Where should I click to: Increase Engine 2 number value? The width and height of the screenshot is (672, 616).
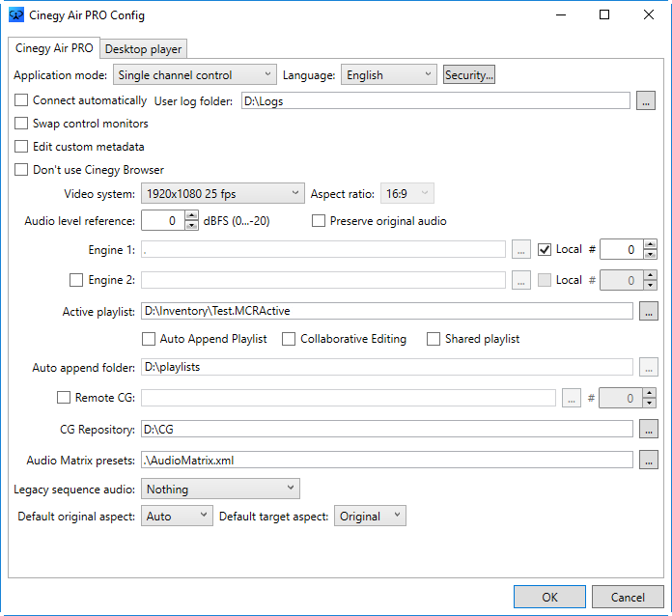pyautogui.click(x=650, y=275)
